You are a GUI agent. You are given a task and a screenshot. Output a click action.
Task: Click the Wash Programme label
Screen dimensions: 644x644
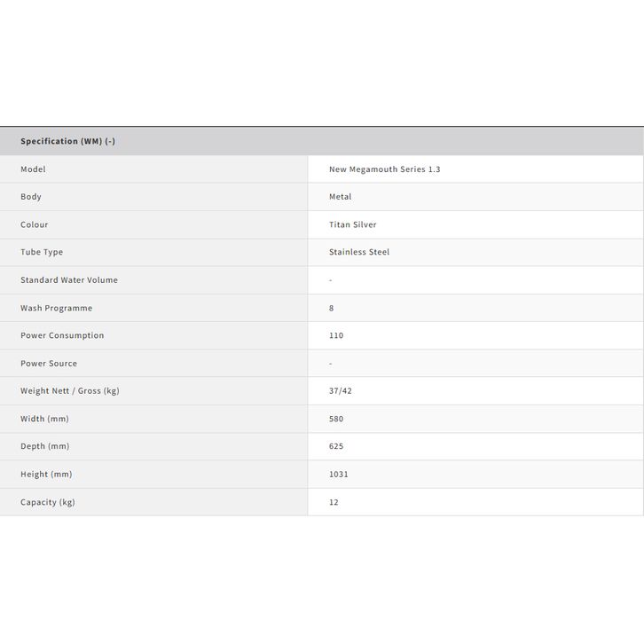(x=57, y=309)
